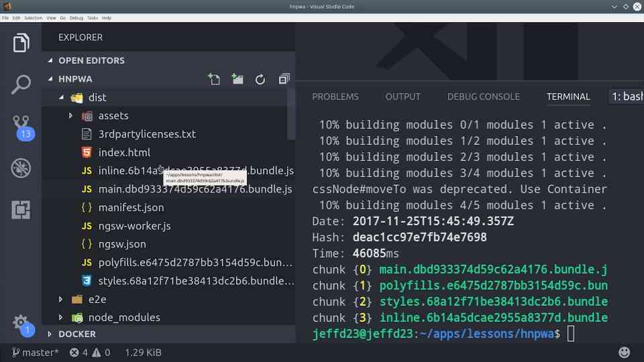
Task: Switch to the PROBLEMS tab
Action: 335,97
